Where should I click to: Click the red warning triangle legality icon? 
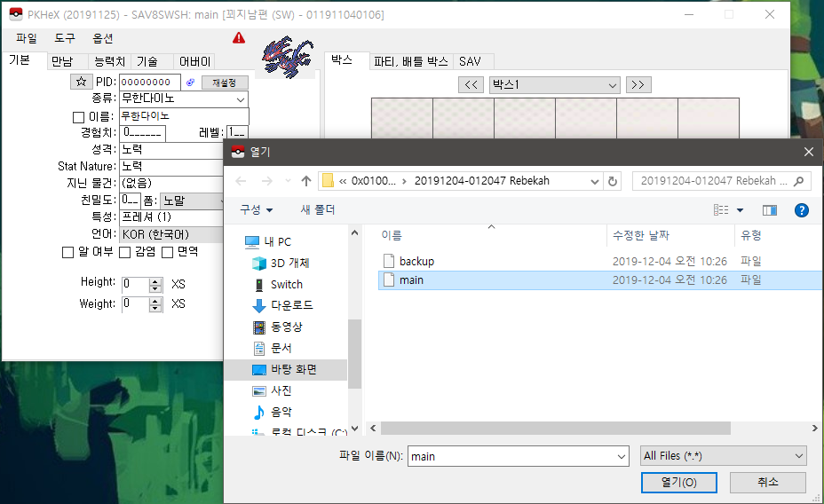point(239,38)
